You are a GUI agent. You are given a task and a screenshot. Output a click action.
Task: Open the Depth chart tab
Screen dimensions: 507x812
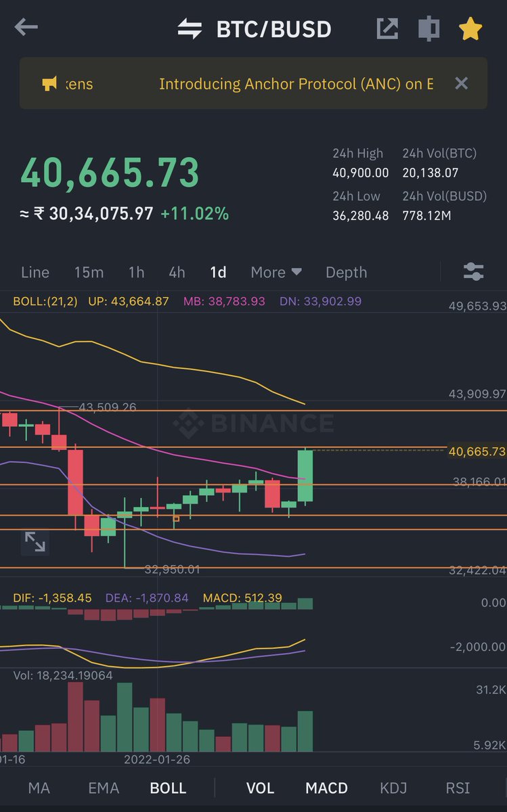pos(346,272)
